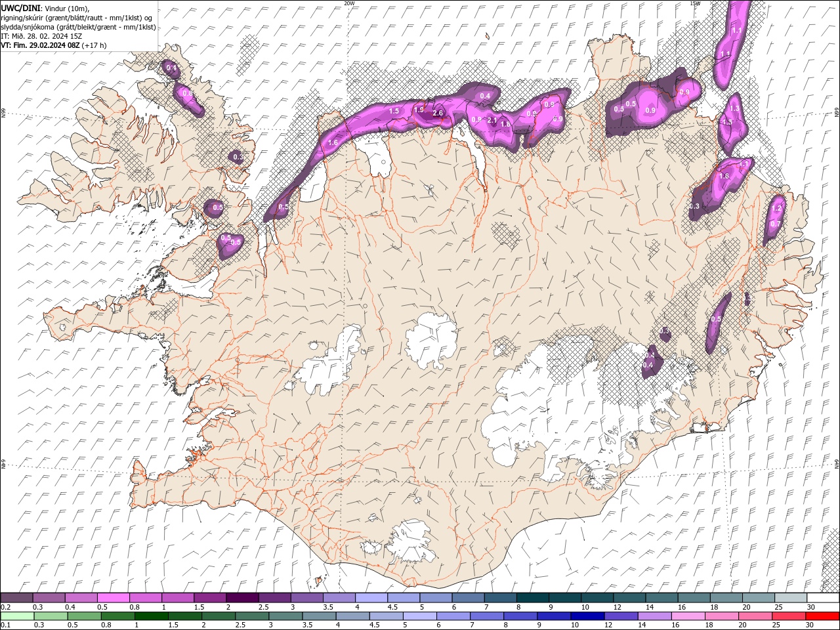Select upper legend swatch between 0.5 and 0.8
840x630 pixels.
[x=113, y=598]
